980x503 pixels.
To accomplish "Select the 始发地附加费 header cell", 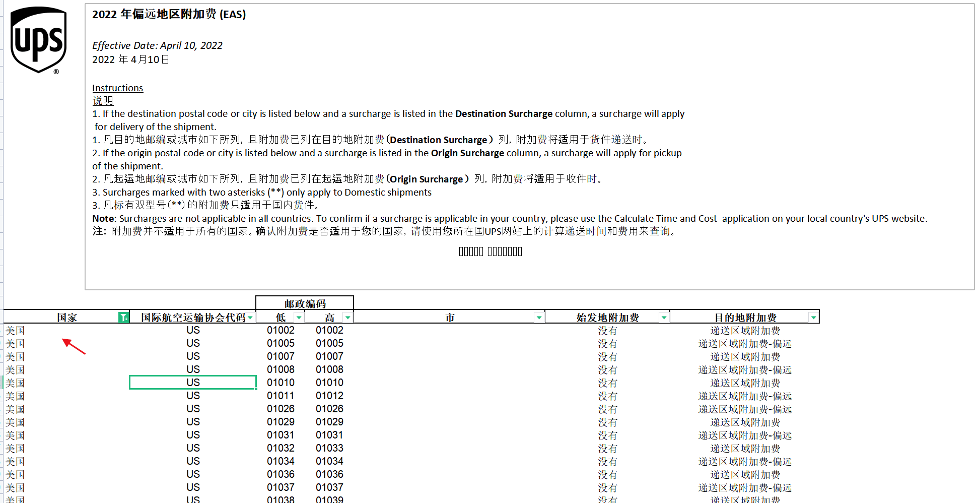I will pos(607,318).
